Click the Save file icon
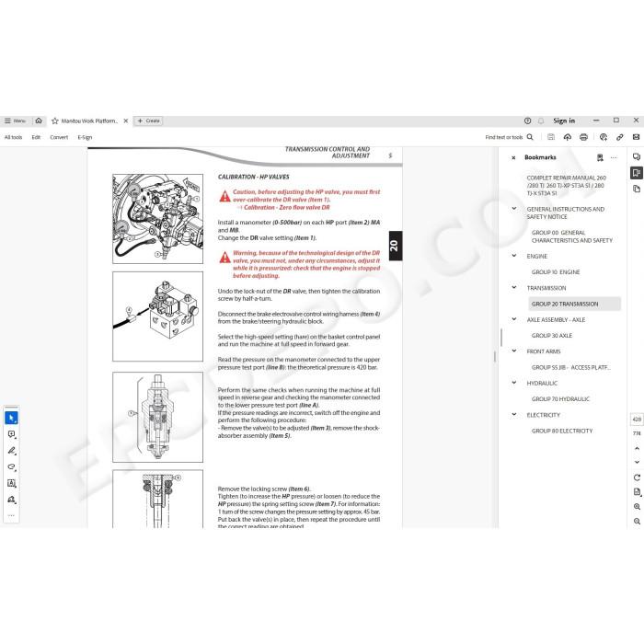644x644 pixels. 551,137
